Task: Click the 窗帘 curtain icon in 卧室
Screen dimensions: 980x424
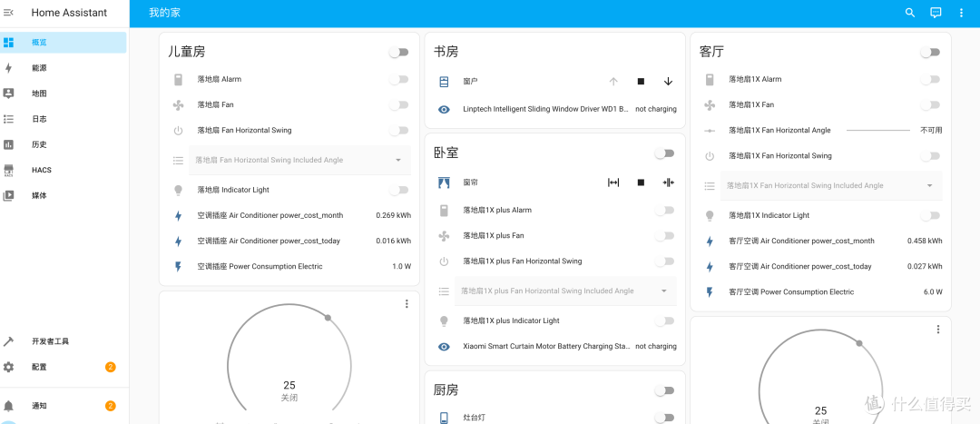Action: coord(444,182)
